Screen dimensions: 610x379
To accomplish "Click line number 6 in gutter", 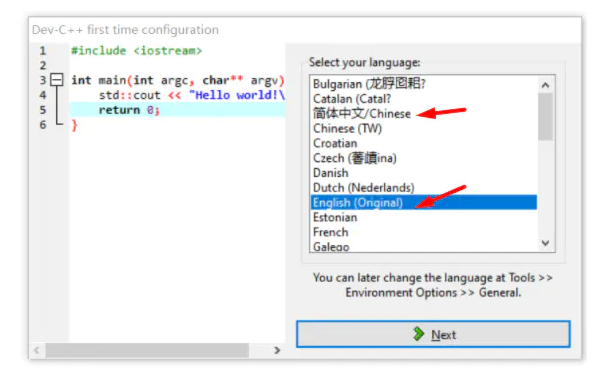I will (x=43, y=125).
